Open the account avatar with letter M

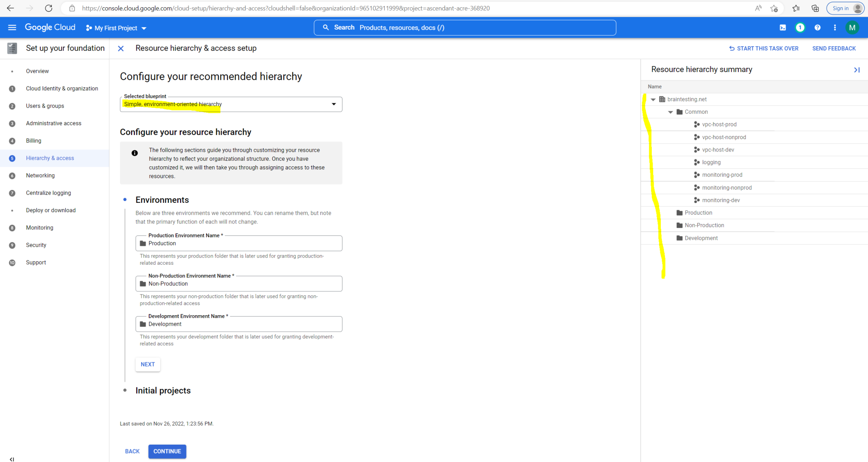[x=852, y=27]
